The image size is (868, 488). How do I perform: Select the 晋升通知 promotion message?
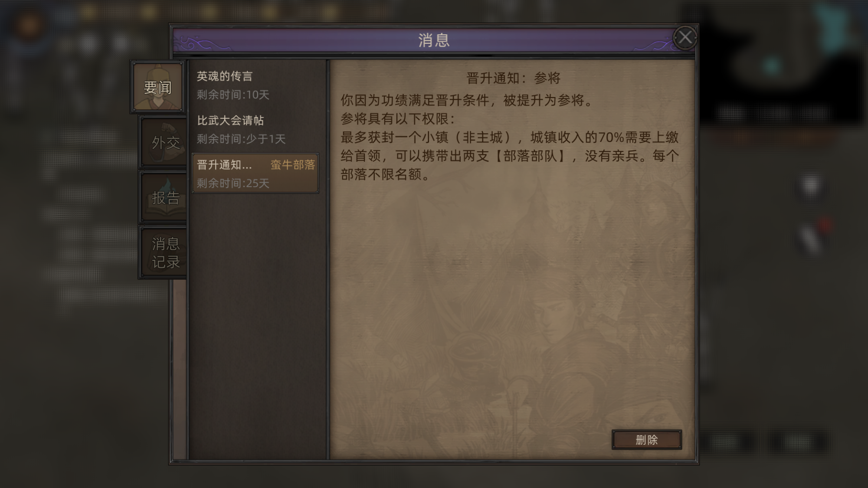255,173
